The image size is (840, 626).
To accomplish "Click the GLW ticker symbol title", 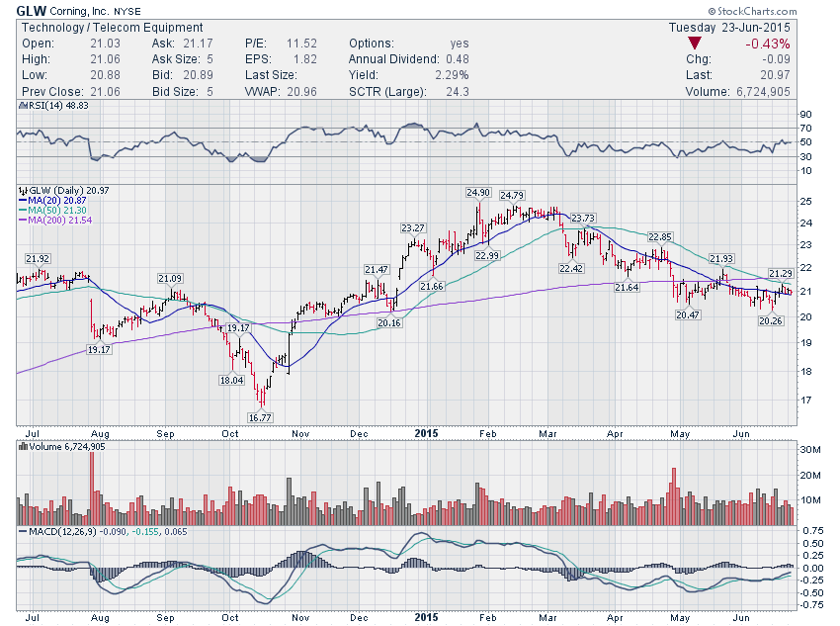I will [31, 11].
